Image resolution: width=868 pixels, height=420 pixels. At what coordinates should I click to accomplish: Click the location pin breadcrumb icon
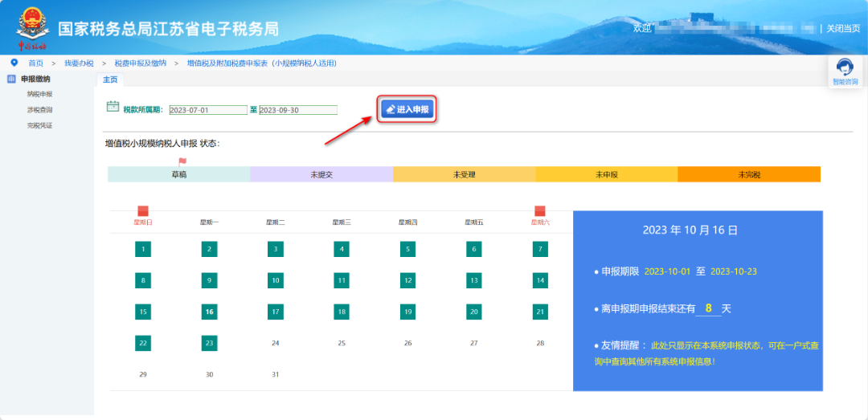(x=14, y=63)
